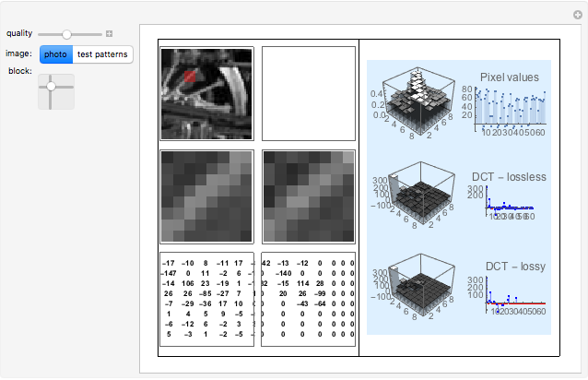Click the "Pixel values" label
Image resolution: width=588 pixels, height=380 pixels.
tap(509, 77)
